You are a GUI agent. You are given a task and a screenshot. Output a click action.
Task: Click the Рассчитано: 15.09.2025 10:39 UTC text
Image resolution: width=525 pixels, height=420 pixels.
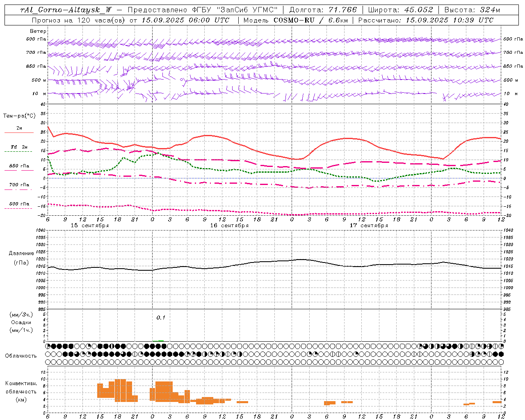point(426,20)
